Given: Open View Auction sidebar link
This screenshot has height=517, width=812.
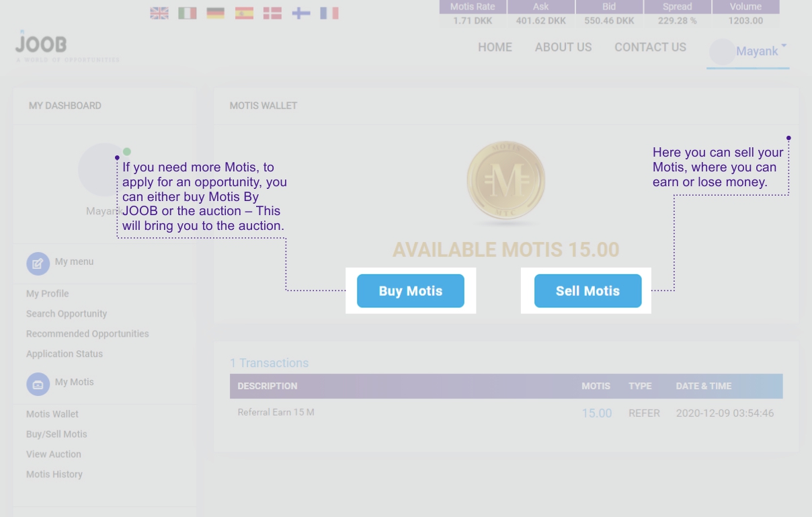Looking at the screenshot, I should pos(54,454).
